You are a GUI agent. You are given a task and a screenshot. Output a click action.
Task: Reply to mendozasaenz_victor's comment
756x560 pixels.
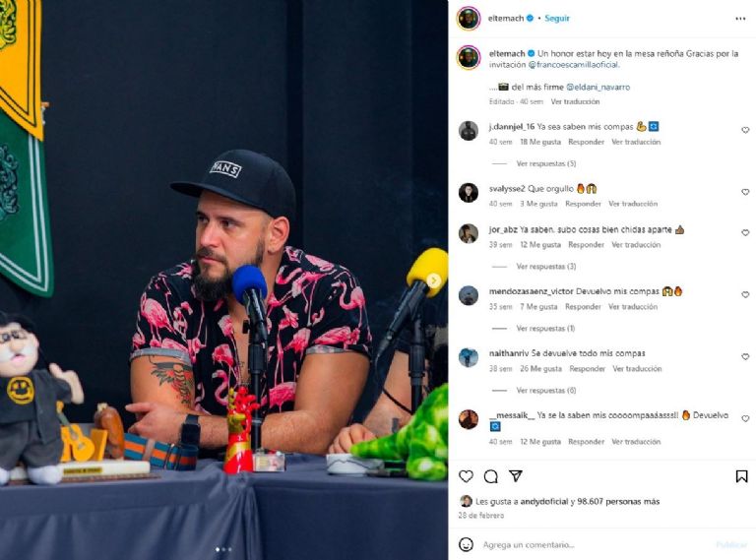(x=583, y=306)
